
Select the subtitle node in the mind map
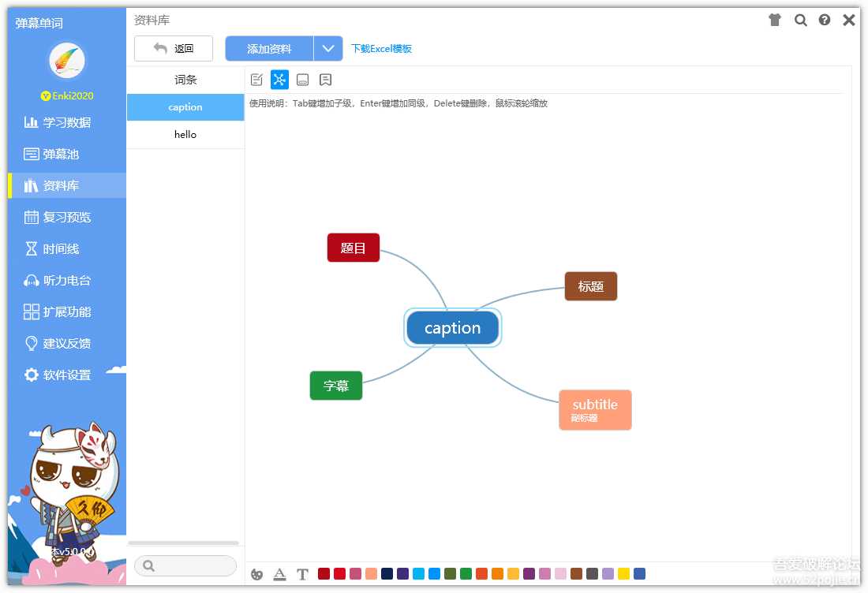(595, 409)
